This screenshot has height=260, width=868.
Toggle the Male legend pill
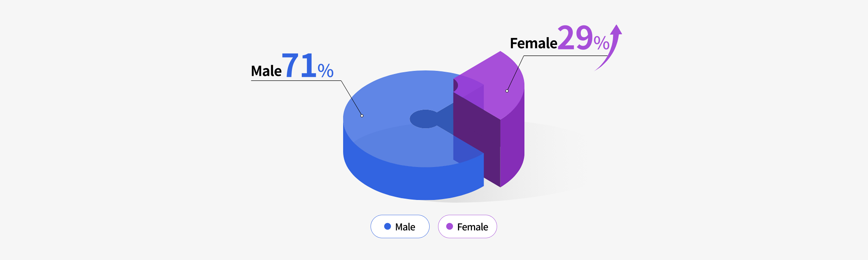tap(400, 226)
